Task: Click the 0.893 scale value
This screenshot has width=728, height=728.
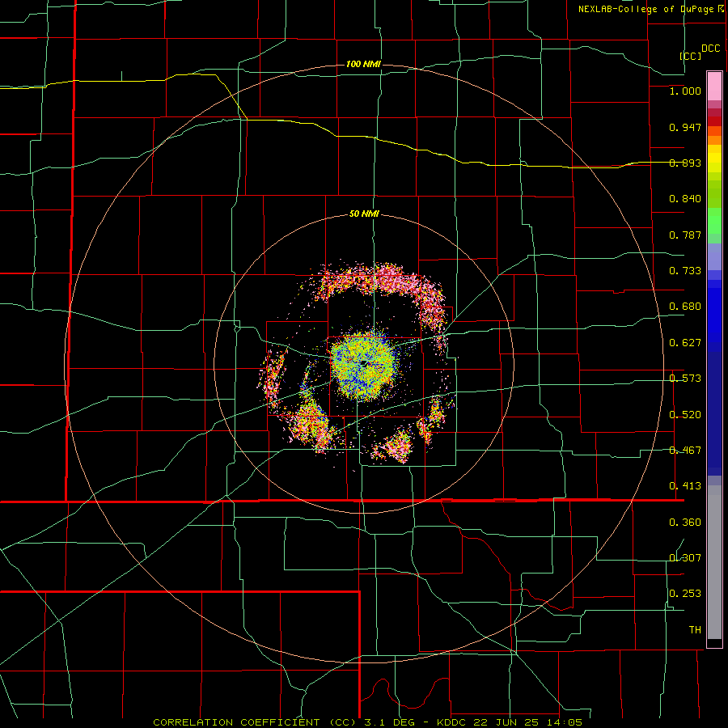Action: pos(685,163)
